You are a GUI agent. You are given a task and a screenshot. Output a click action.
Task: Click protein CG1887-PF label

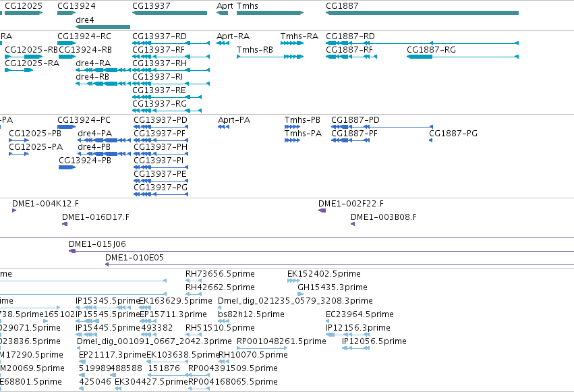click(x=354, y=134)
